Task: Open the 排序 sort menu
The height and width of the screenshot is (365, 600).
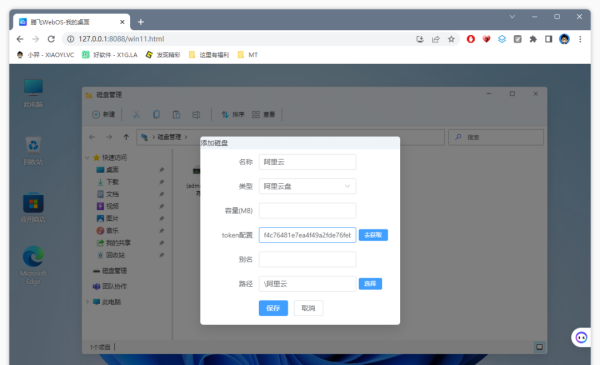Action: point(233,114)
